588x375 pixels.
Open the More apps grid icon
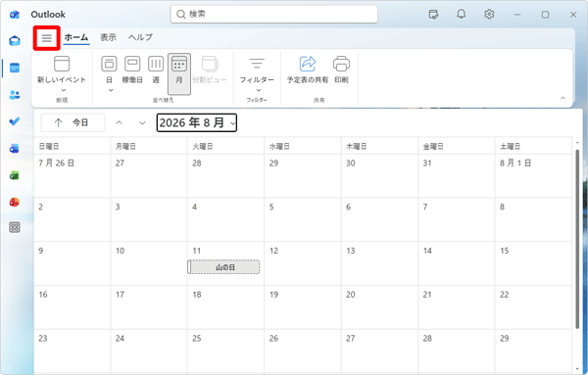(15, 227)
